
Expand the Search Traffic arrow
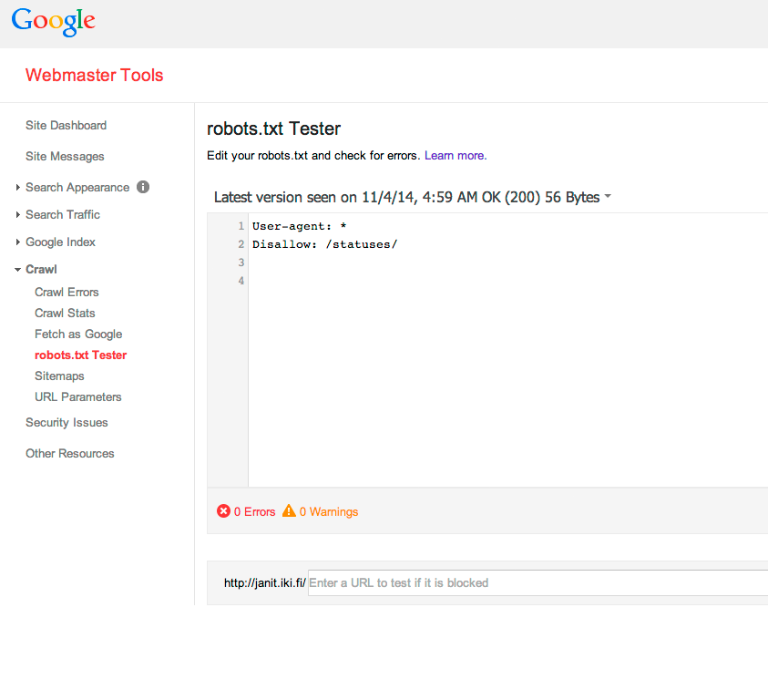(x=17, y=215)
